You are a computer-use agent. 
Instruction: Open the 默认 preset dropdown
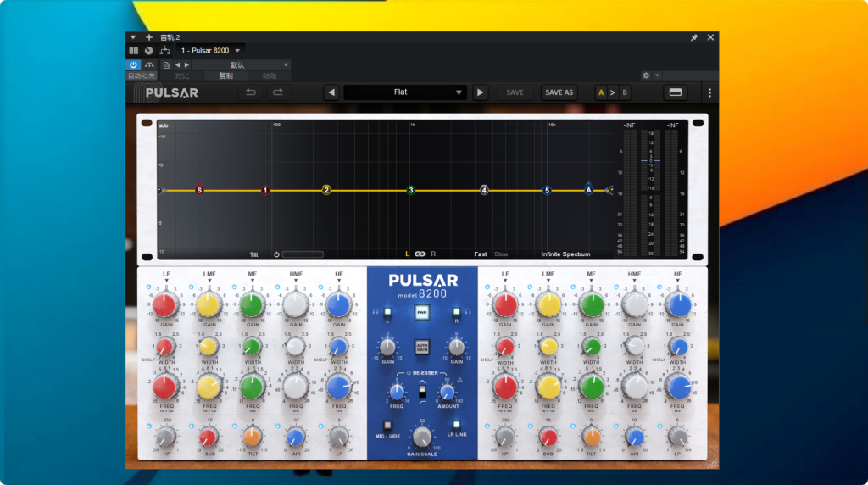(x=242, y=64)
